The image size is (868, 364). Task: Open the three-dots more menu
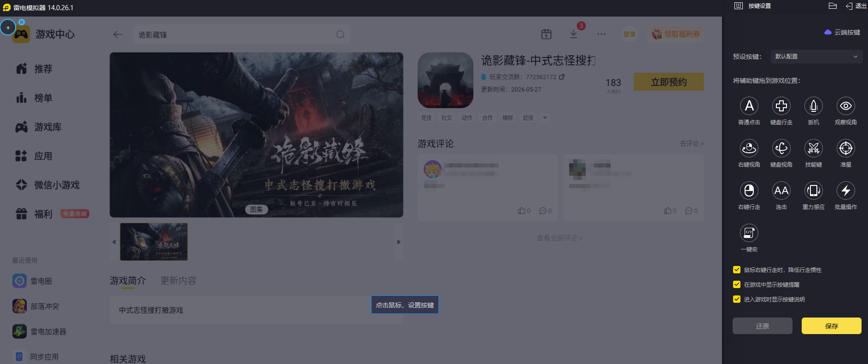tap(601, 34)
